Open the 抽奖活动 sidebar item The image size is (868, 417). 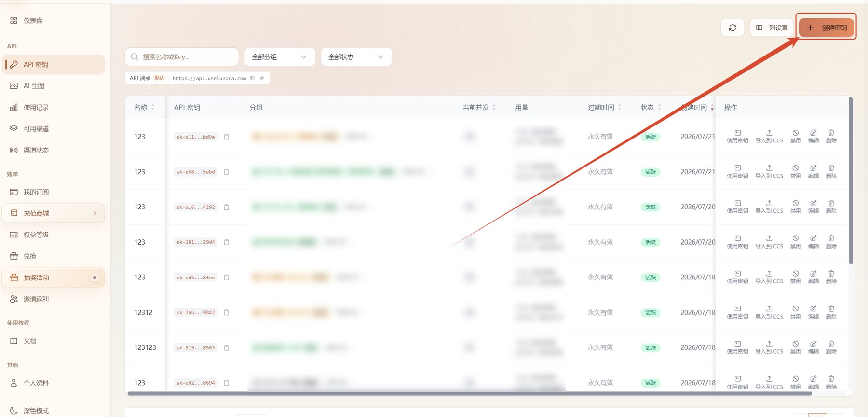(x=54, y=278)
